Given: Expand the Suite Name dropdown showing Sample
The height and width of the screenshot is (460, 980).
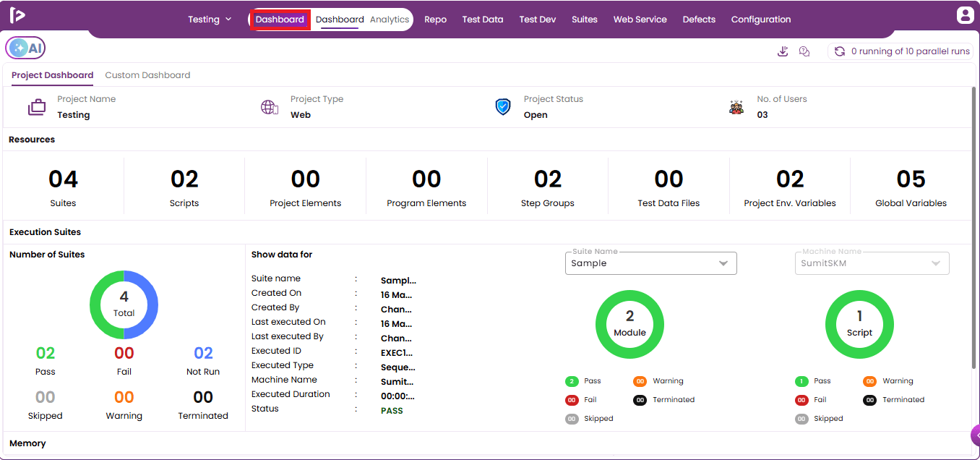Looking at the screenshot, I should click(x=650, y=263).
